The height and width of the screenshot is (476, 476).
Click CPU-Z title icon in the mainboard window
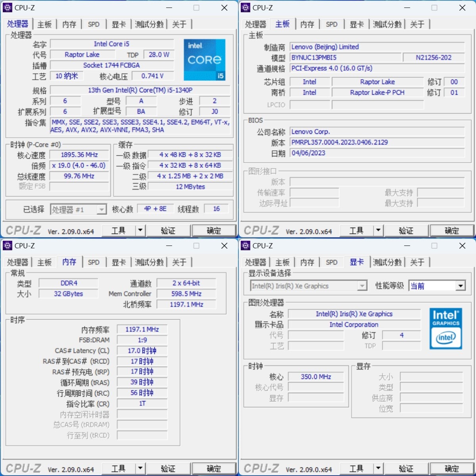(x=246, y=8)
